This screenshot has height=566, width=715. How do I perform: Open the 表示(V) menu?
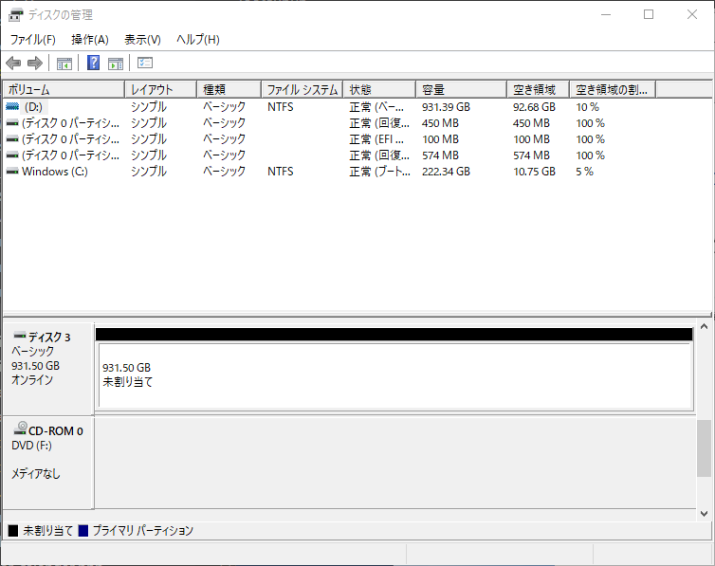pyautogui.click(x=142, y=39)
